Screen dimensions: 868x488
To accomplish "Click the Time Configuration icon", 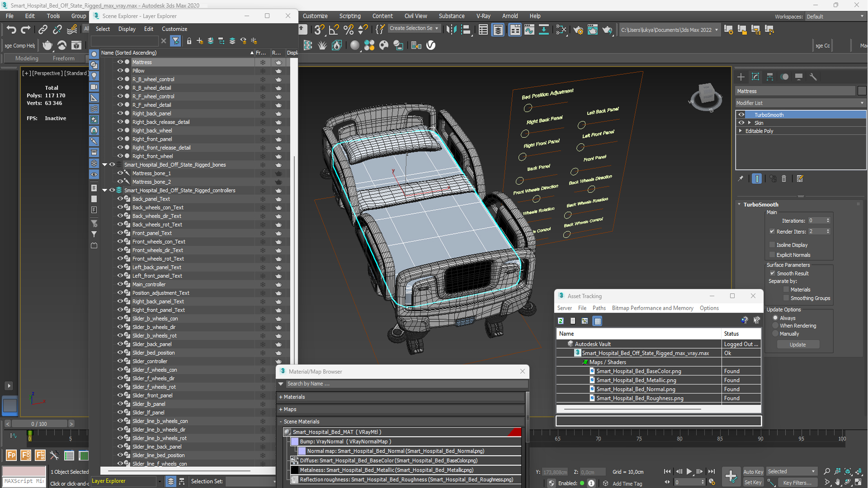I will pos(712,482).
